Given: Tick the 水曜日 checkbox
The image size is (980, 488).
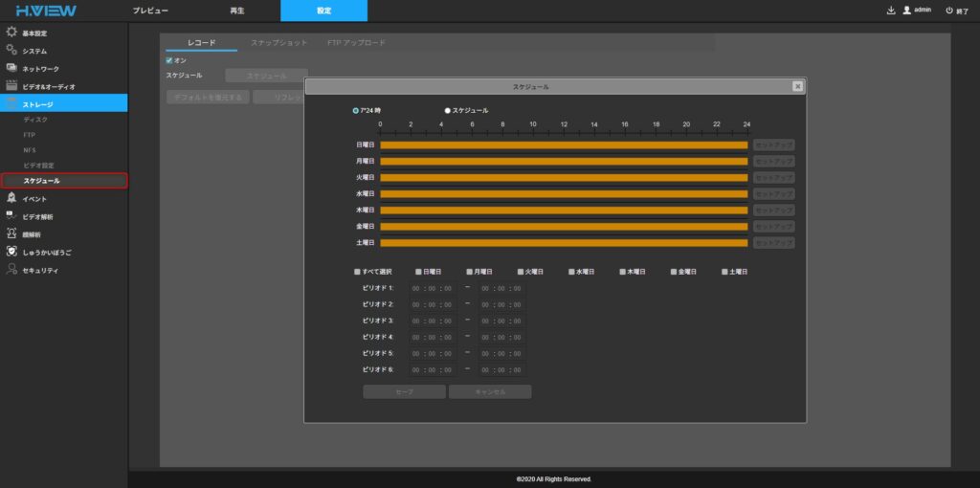Looking at the screenshot, I should click(x=571, y=272).
